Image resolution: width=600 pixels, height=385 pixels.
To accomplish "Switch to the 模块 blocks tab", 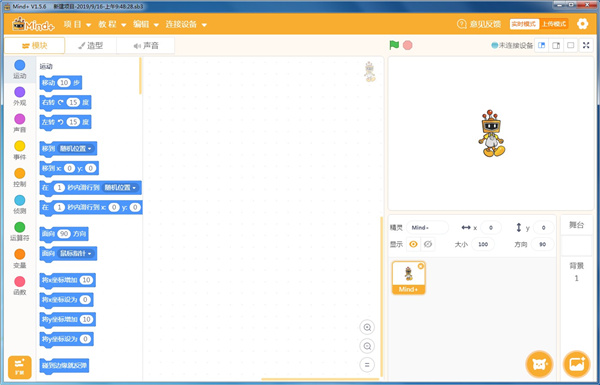I will click(34, 46).
